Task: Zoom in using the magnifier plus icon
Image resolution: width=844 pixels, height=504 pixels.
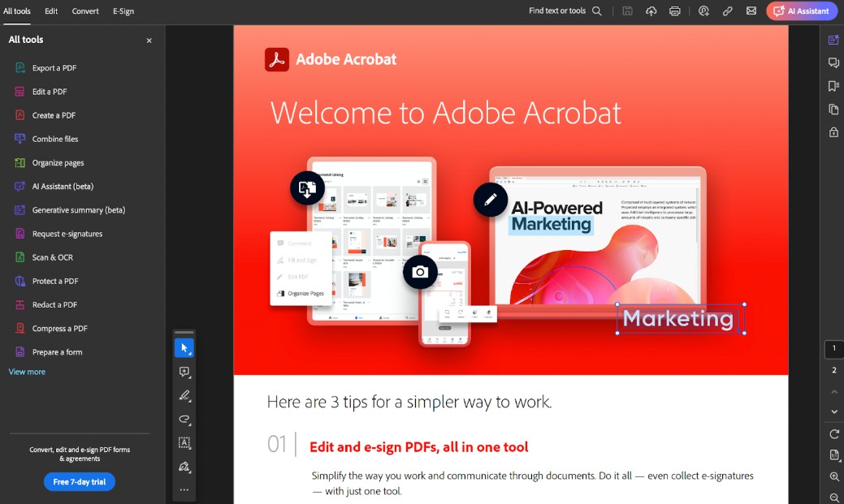Action: (x=833, y=476)
